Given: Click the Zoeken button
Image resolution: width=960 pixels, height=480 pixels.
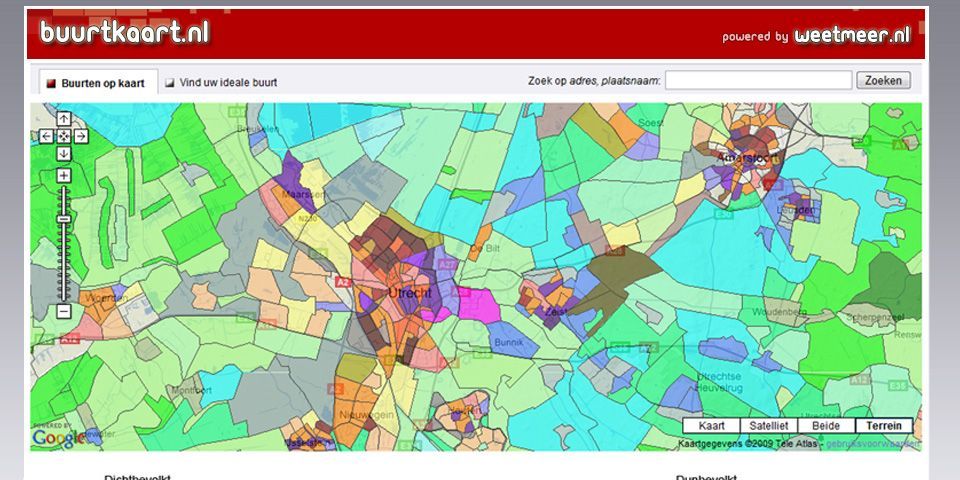Looking at the screenshot, I should tap(883, 80).
